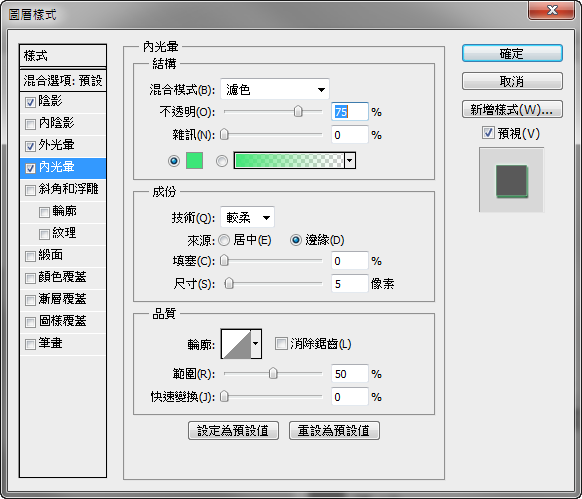Click the 新增樣式(W)... button
This screenshot has height=499, width=582.
point(512,109)
